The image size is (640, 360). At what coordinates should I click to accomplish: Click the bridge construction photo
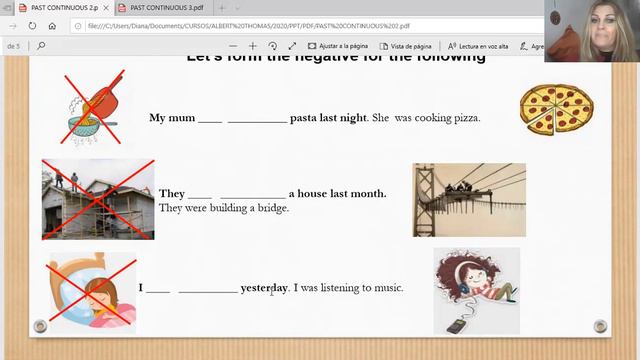(469, 200)
